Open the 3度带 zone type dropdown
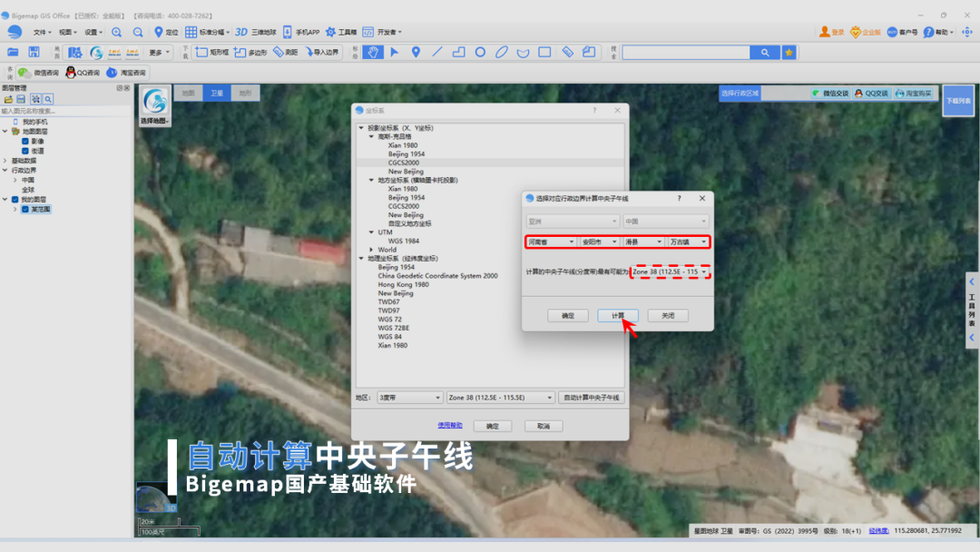 [409, 398]
